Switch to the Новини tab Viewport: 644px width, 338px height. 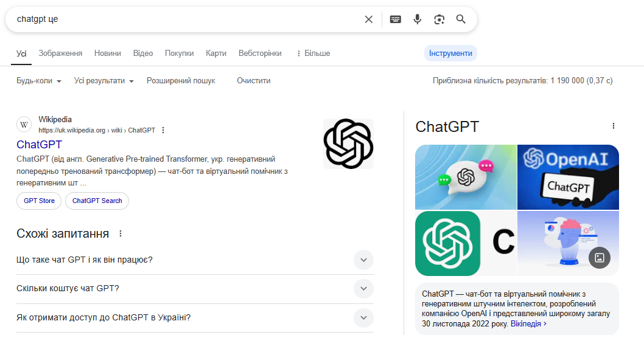pos(108,53)
